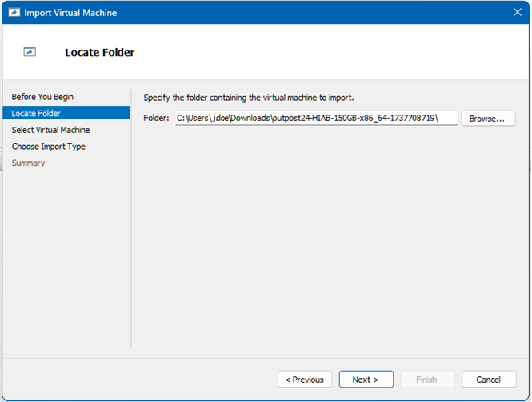Click the 'Specify the folder' instruction text
Image resolution: width=532 pixels, height=402 pixels.
pyautogui.click(x=248, y=98)
